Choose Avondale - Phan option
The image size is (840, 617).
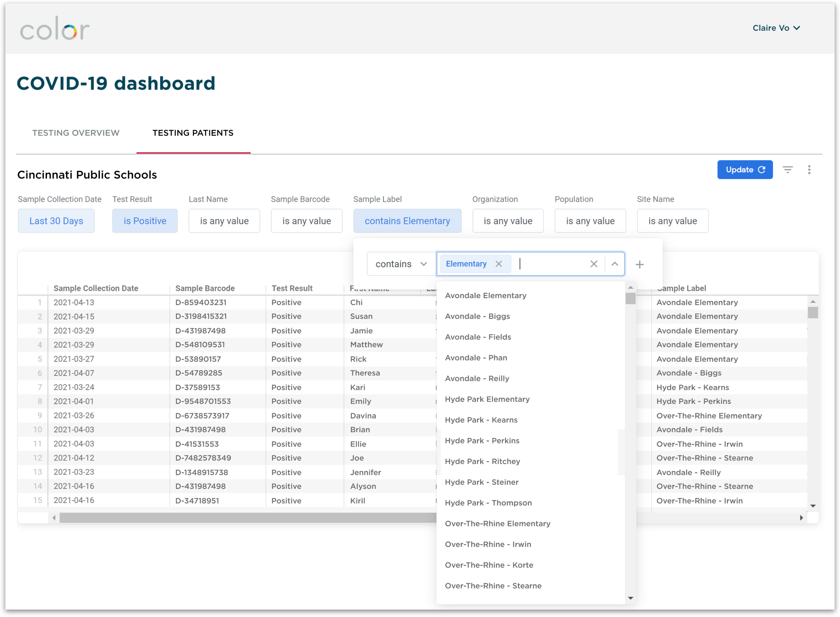tap(531, 358)
